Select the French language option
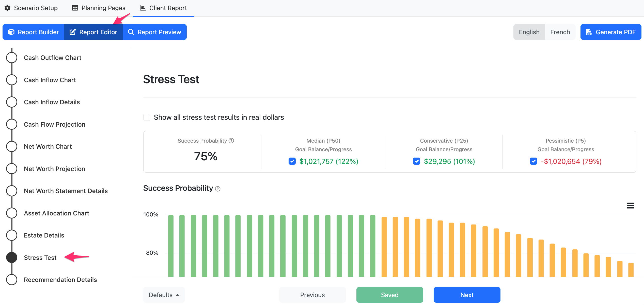644x305 pixels. [560, 32]
